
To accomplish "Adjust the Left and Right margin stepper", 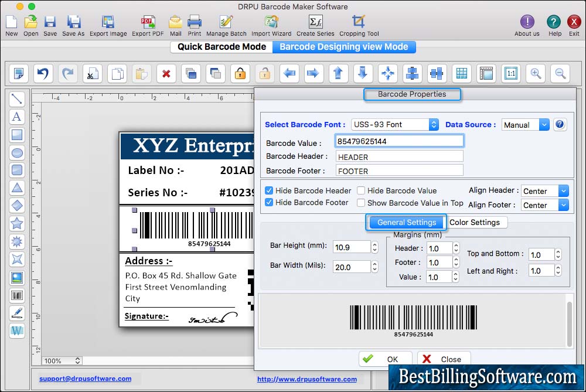I will coord(558,271).
